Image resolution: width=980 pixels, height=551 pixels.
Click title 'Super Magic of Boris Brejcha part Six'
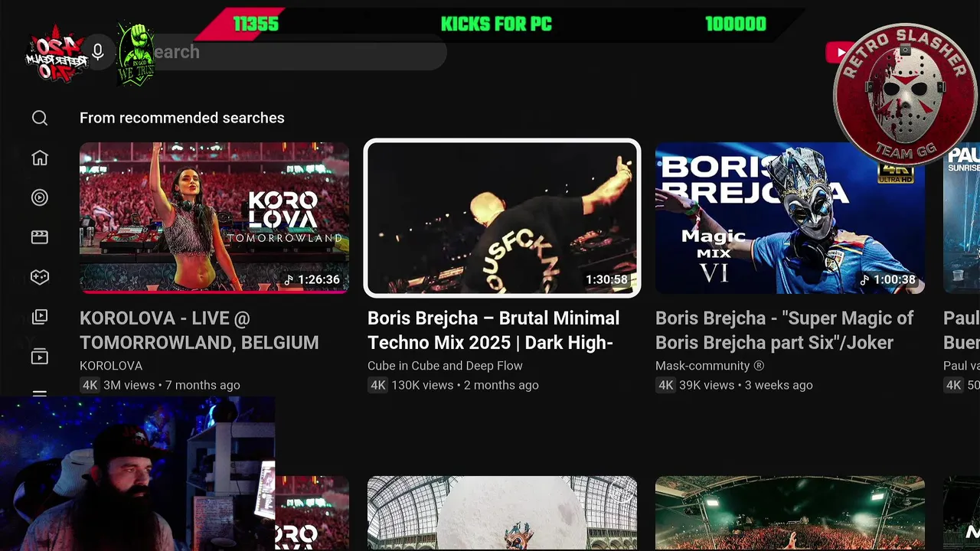point(785,330)
